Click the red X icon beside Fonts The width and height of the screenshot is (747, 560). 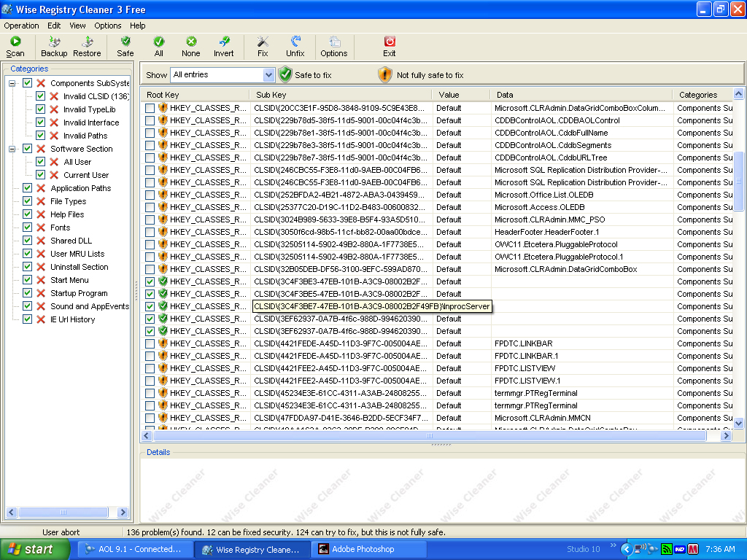41,227
